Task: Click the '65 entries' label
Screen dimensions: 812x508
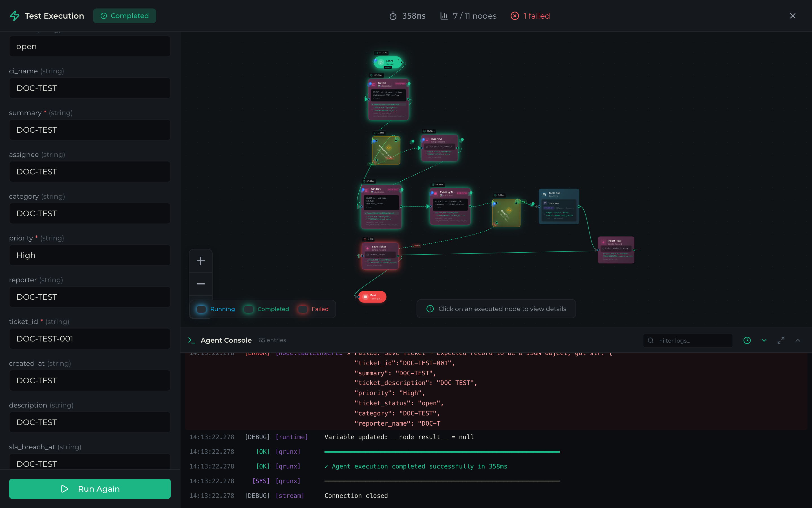Action: pyautogui.click(x=272, y=340)
